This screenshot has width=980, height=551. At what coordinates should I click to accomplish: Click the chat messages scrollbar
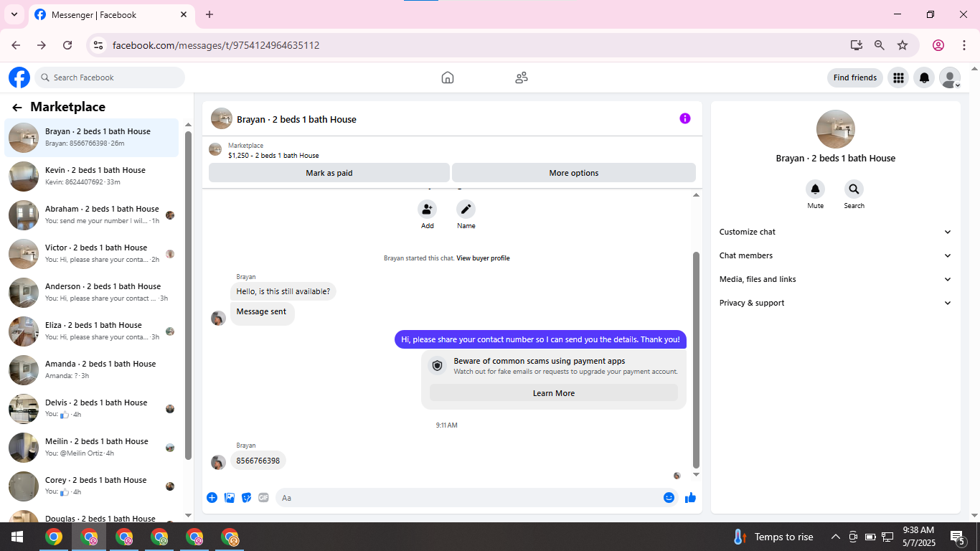click(x=696, y=359)
